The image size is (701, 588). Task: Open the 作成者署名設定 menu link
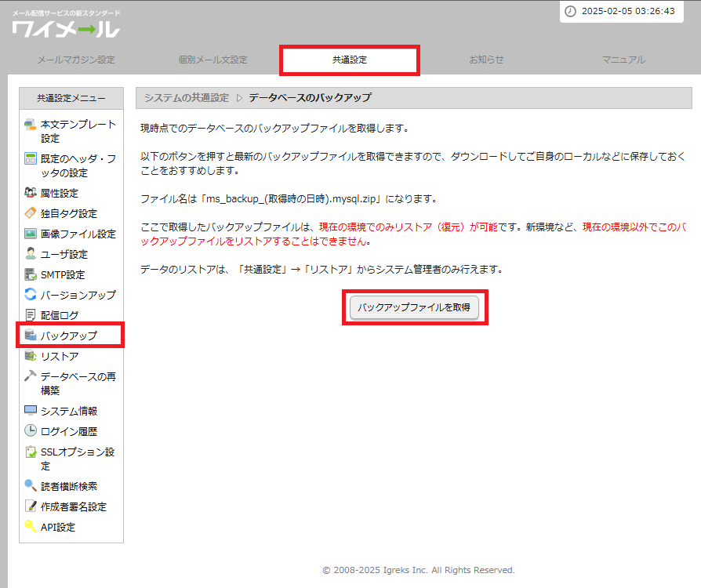coord(74,506)
